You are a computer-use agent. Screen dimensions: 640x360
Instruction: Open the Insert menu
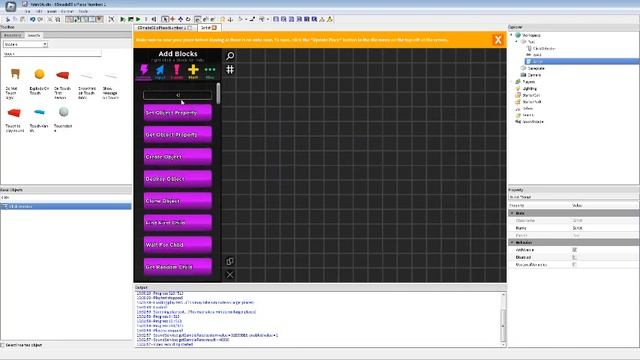click(51, 11)
